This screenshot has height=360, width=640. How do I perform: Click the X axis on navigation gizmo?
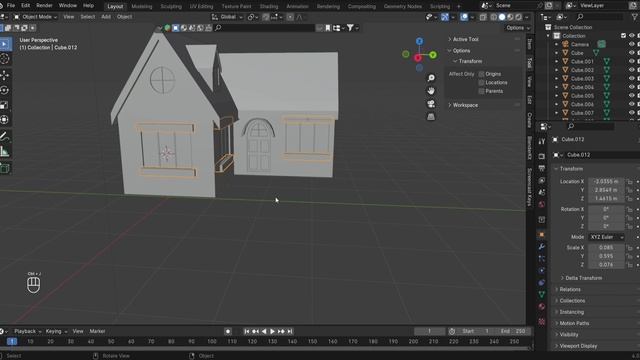pyautogui.click(x=418, y=58)
